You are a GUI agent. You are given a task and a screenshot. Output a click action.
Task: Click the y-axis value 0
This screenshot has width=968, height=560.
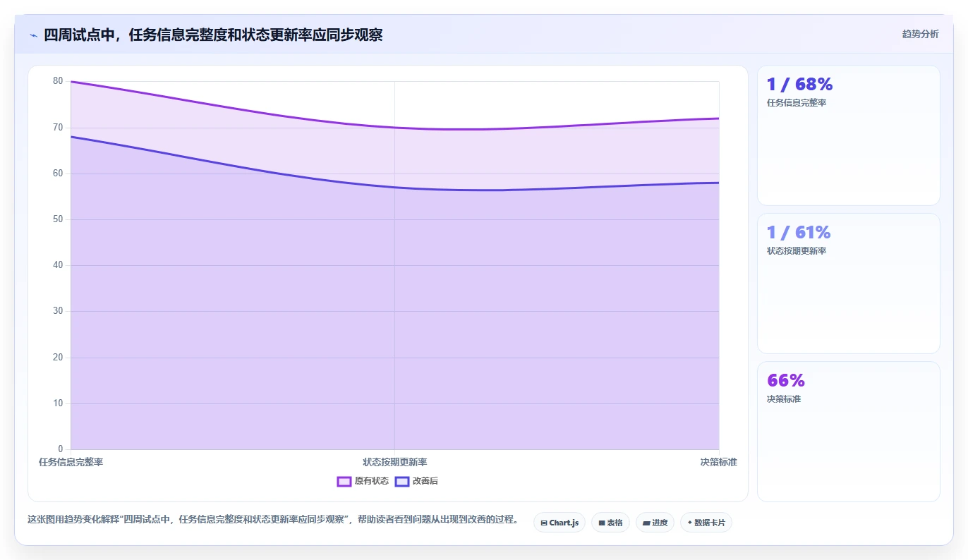tap(60, 449)
